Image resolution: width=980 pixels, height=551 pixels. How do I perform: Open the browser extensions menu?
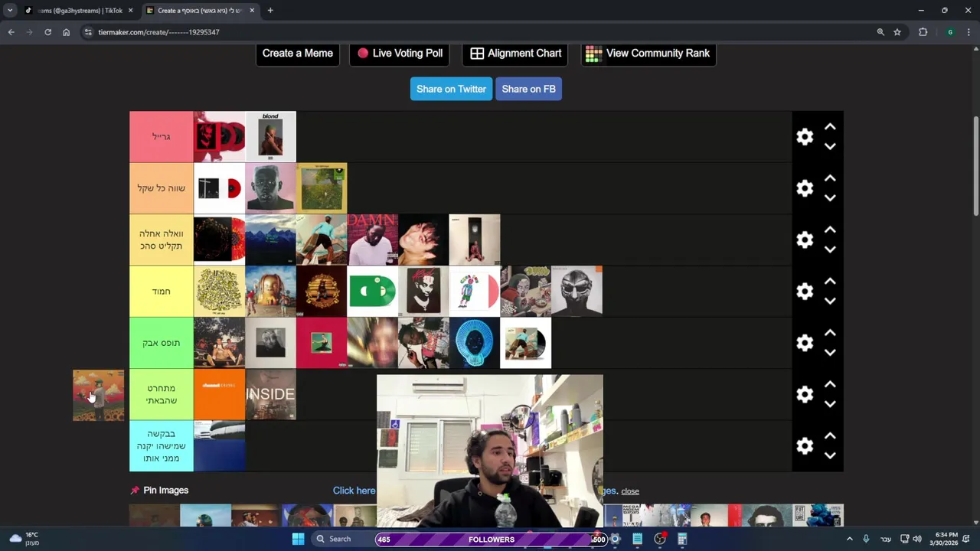(x=923, y=32)
